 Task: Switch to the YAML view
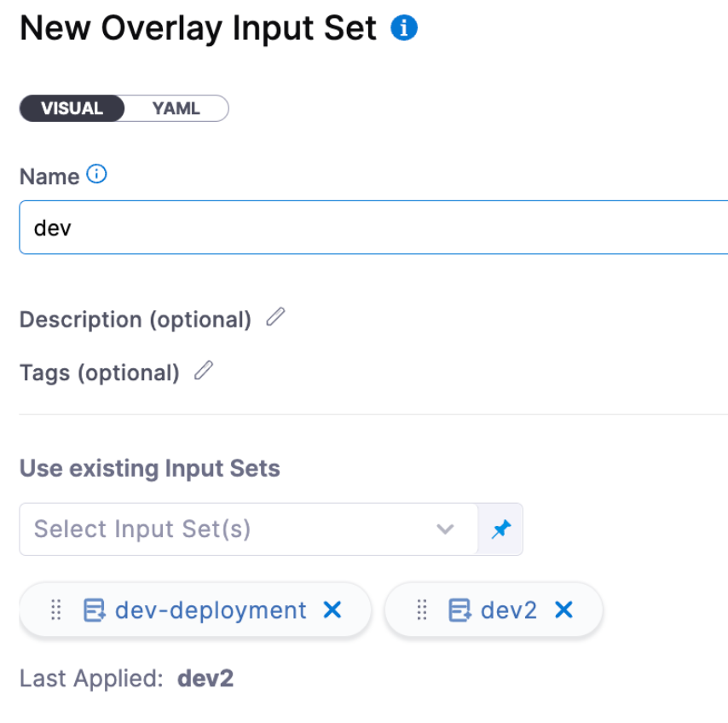coord(176,108)
